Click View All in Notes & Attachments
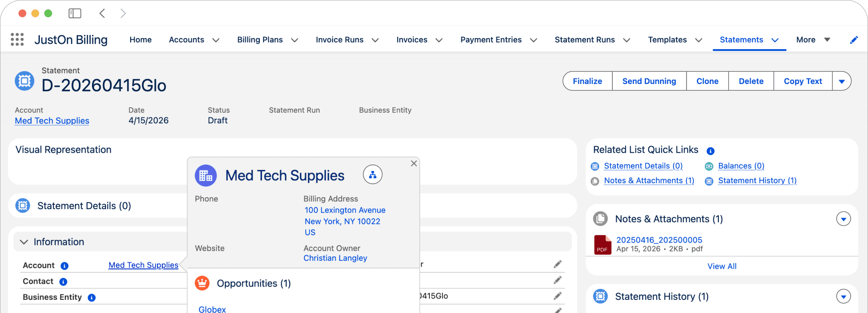The width and height of the screenshot is (868, 313). tap(722, 266)
